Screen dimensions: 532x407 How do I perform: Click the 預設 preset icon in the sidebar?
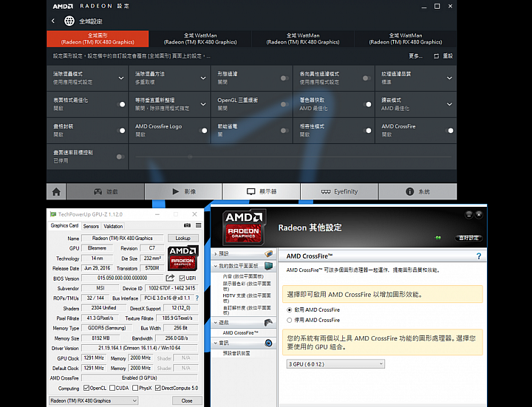(268, 253)
